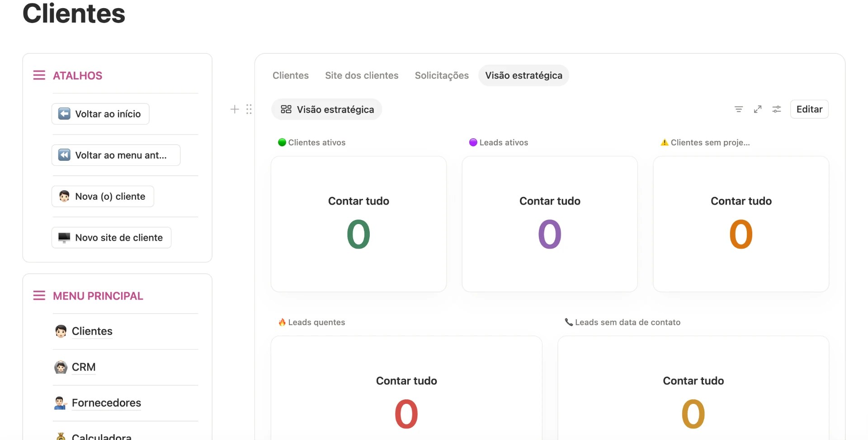Click the ATALHOS heading text
The image size is (868, 440).
[x=78, y=75]
